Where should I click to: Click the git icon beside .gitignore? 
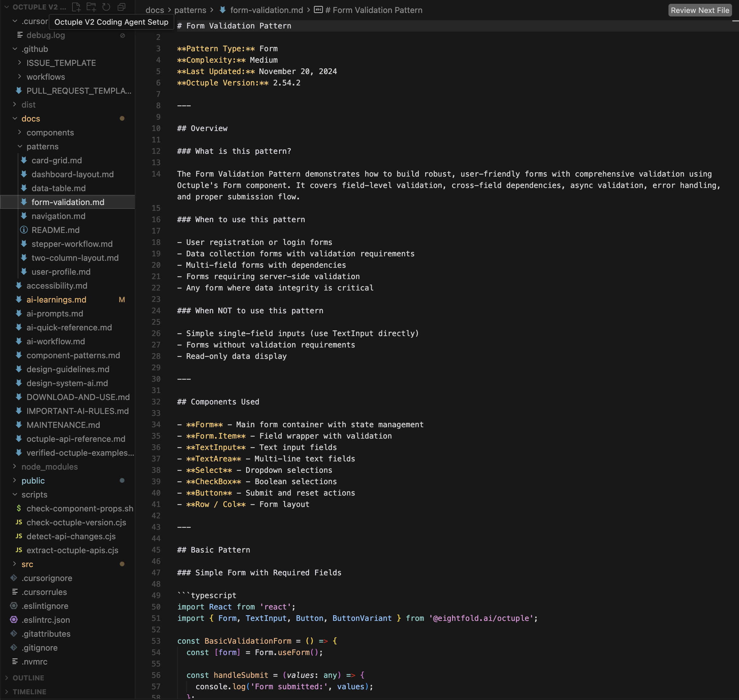click(14, 647)
